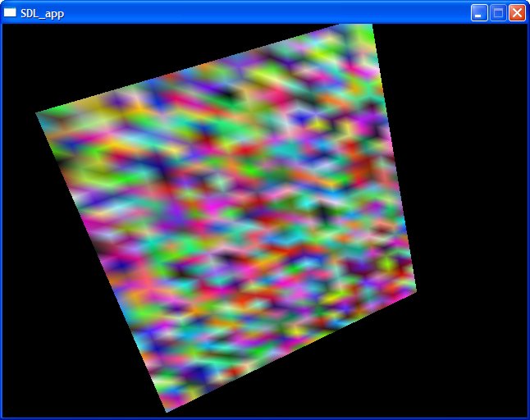Click the quad's top corner near the title bar
The height and width of the screenshot is (420, 530).
372,27
